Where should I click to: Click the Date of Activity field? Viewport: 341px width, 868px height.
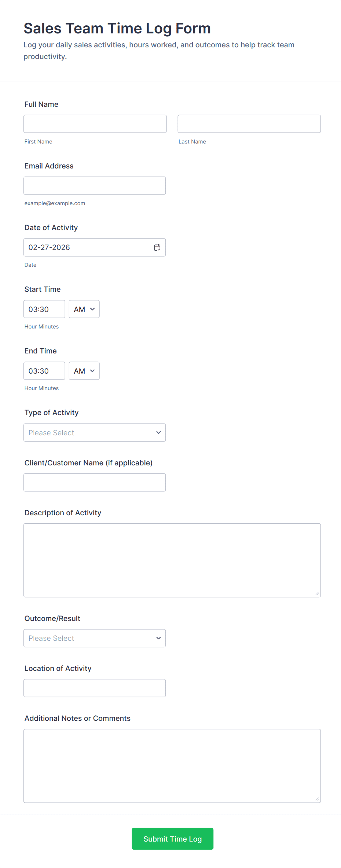(x=95, y=247)
